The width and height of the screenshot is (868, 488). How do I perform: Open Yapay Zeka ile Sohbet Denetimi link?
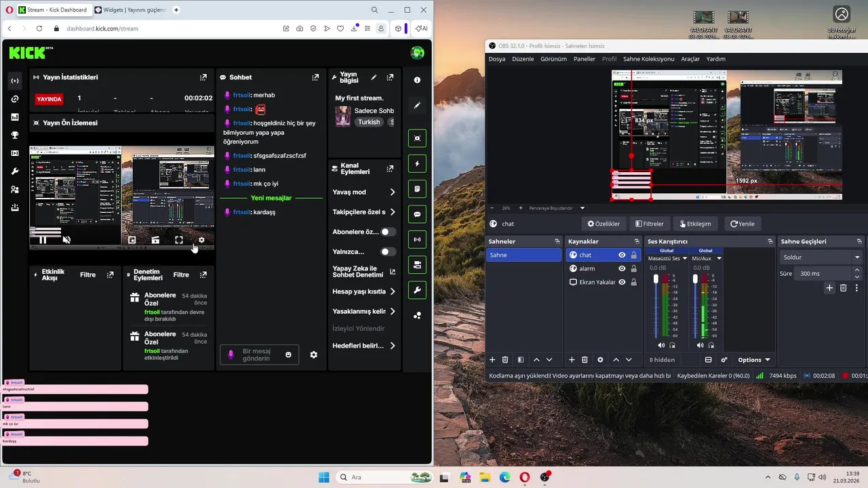tap(363, 272)
